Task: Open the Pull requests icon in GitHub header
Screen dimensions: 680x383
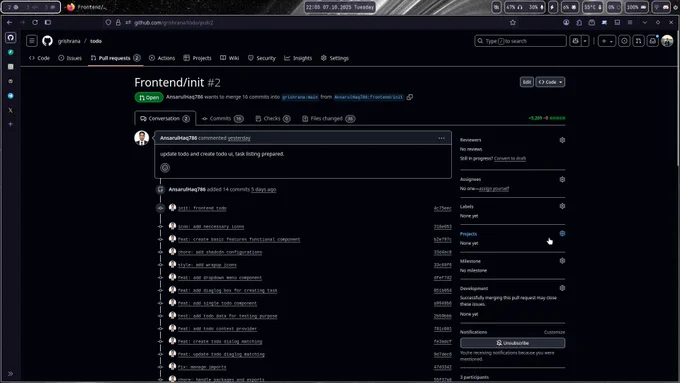Action: click(x=638, y=41)
